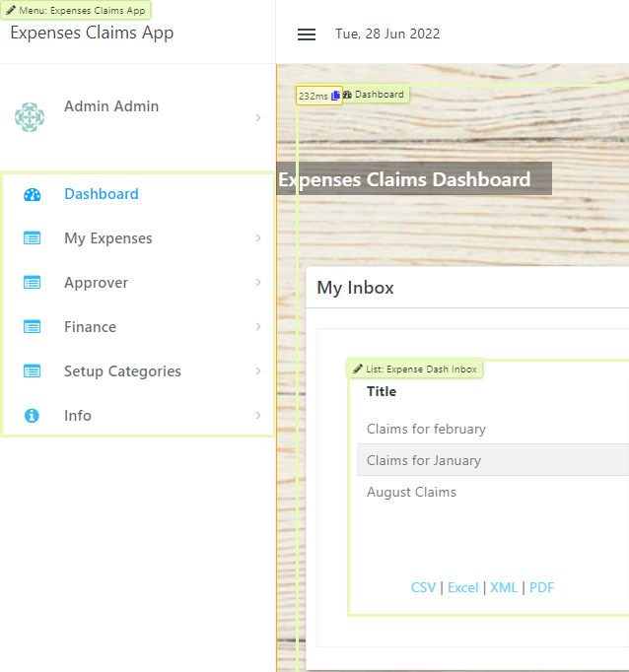
Task: Expand the Approver submenu arrow
Action: [258, 283]
